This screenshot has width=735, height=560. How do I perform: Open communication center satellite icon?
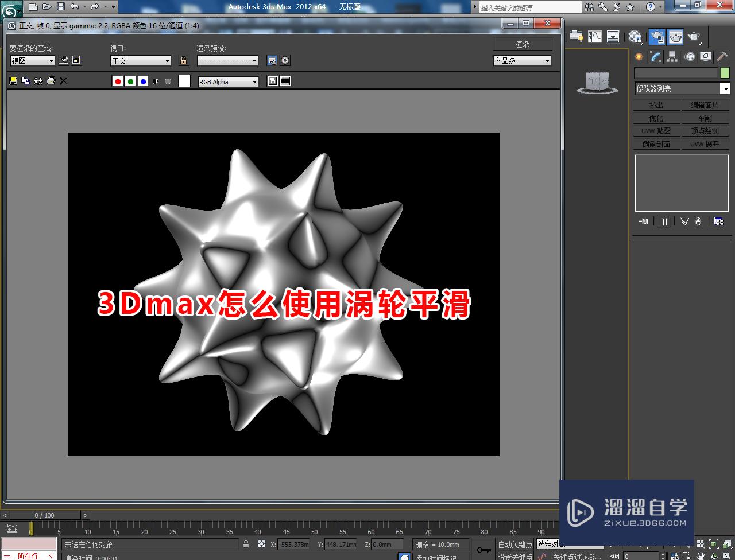617,7
